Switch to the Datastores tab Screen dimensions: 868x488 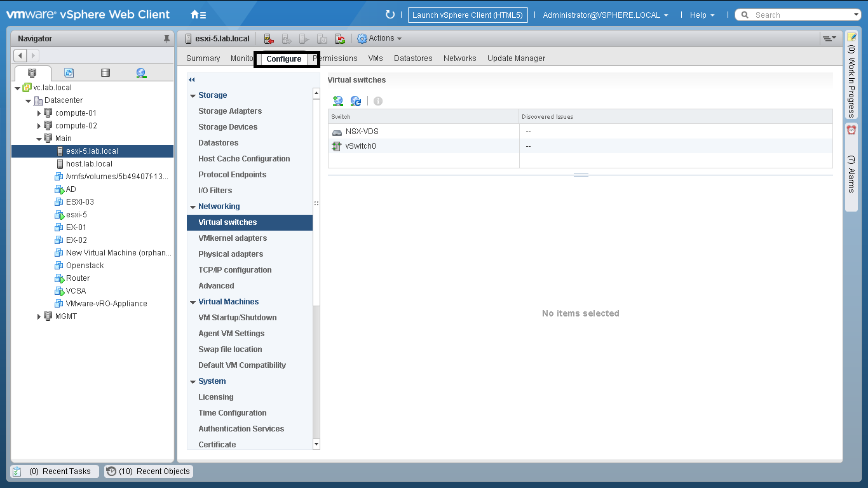tap(413, 58)
